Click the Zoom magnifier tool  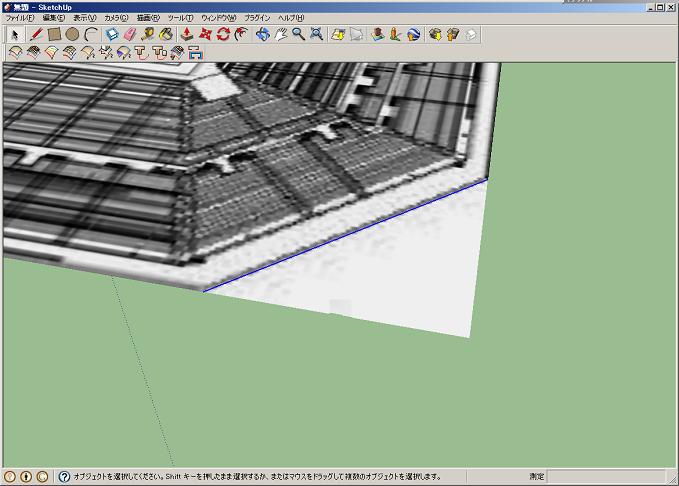[x=298, y=34]
